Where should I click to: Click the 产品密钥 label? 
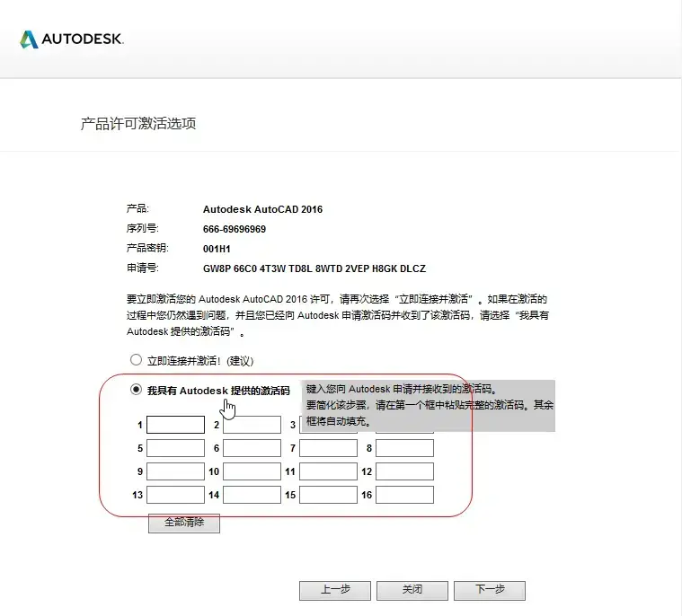[147, 248]
